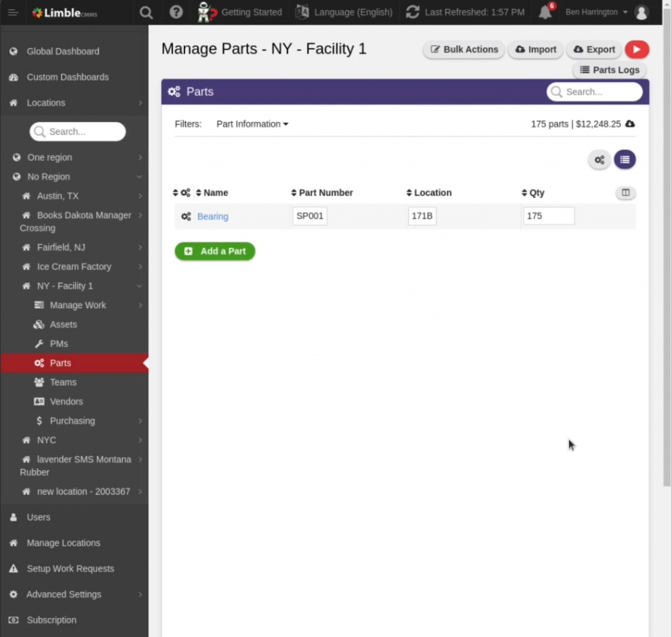Viewport: 672px width, 637px height.
Task: Open the Getting Started guide
Action: coord(240,12)
